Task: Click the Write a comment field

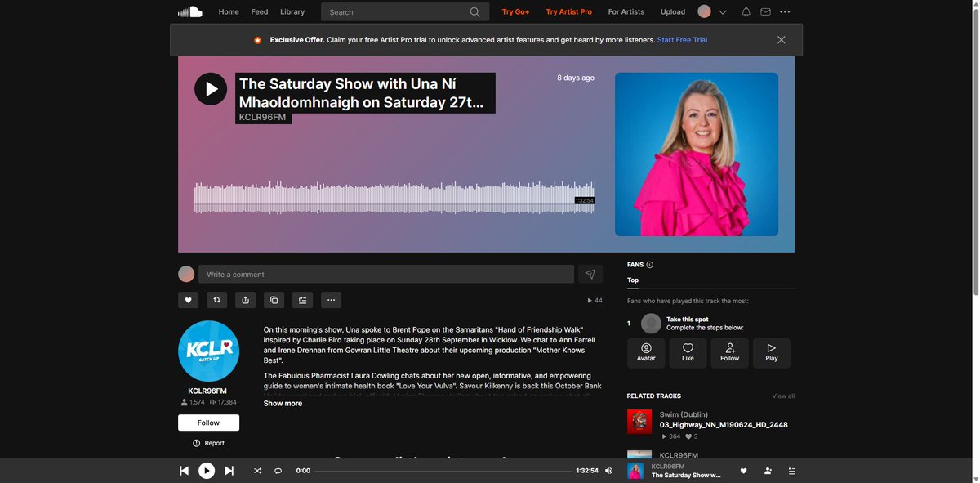Action: [386, 274]
